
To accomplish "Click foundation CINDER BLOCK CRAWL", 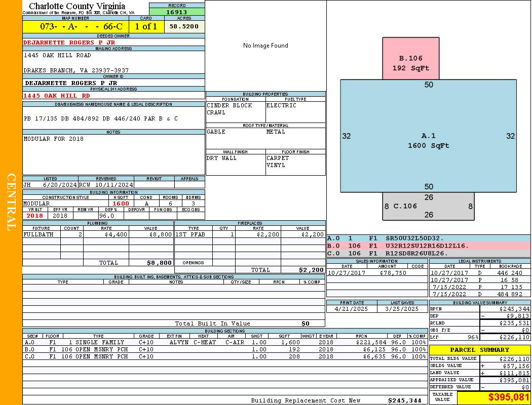I will pyautogui.click(x=230, y=109).
